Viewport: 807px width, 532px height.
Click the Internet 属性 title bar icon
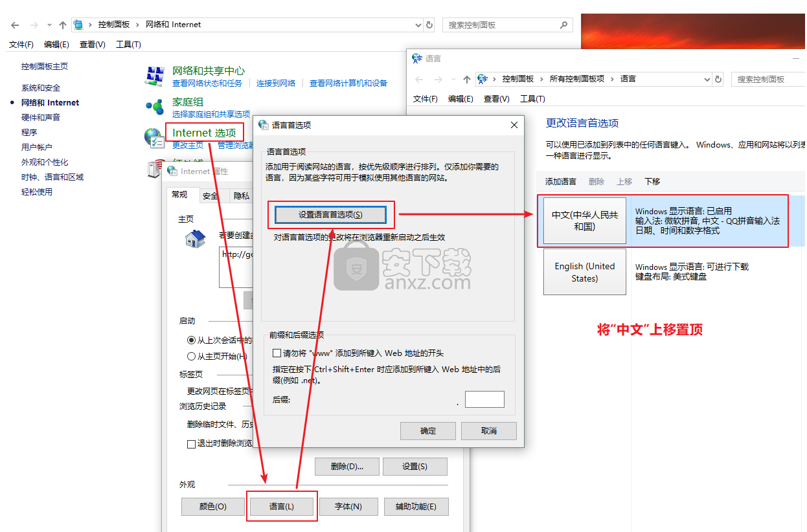click(172, 172)
